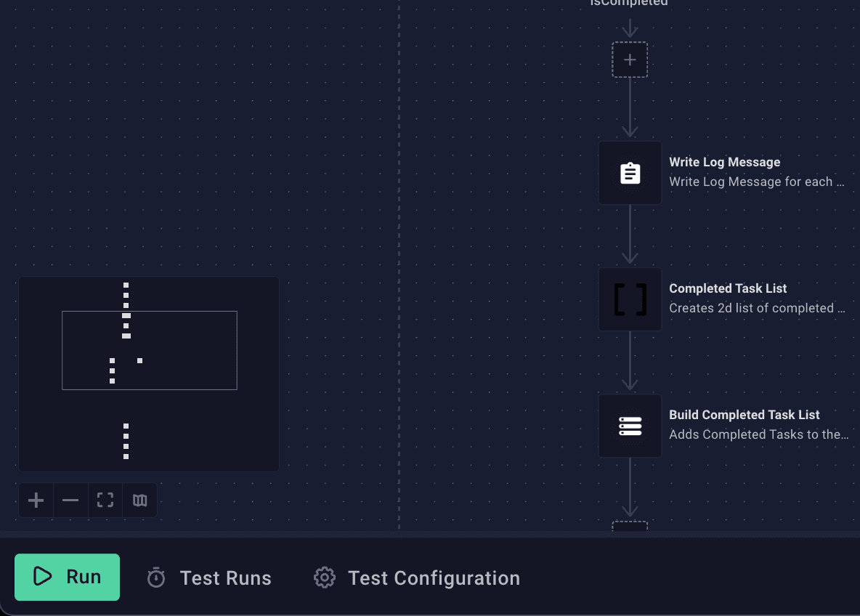Zoom in the canvas with the plus control
860x616 pixels.
click(x=36, y=500)
